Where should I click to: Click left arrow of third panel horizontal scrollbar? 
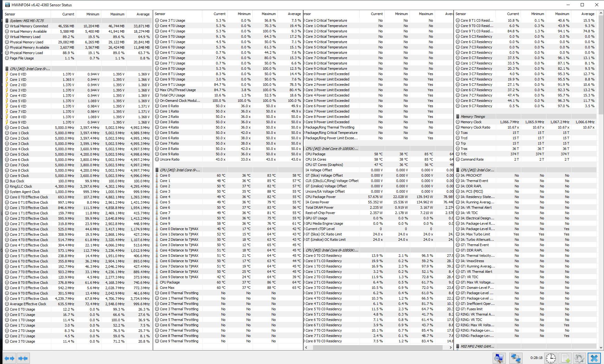coord(307,347)
